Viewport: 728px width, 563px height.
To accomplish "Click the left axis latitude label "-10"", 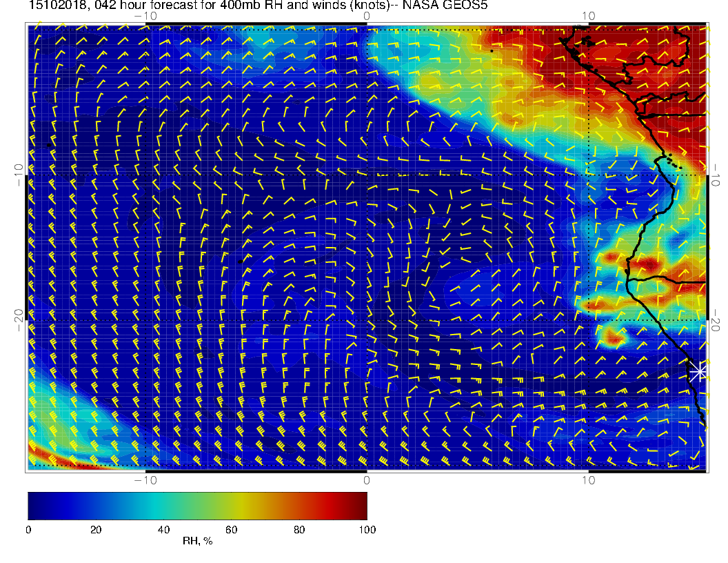I will click(19, 175).
